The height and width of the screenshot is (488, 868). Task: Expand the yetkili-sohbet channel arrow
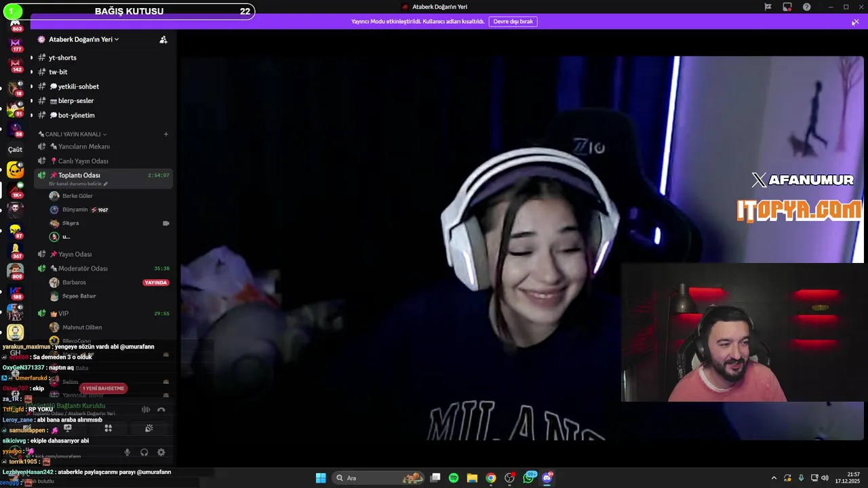click(31, 86)
